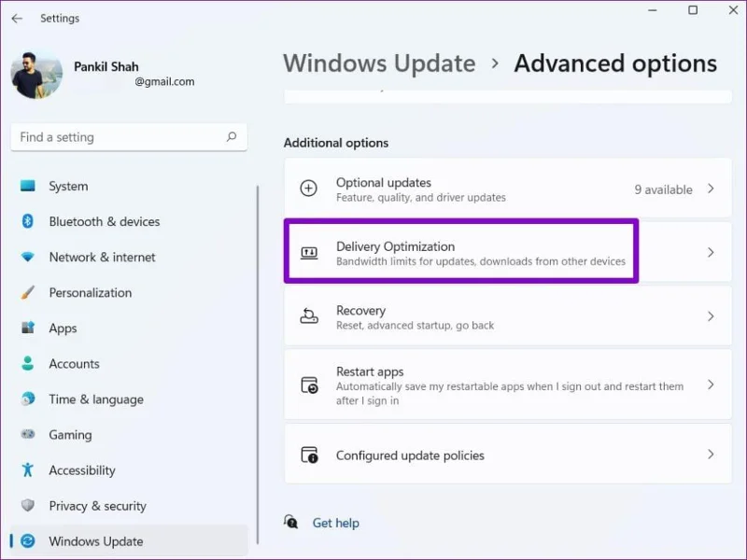
Task: Click the Accessibility figure icon
Action: click(28, 470)
